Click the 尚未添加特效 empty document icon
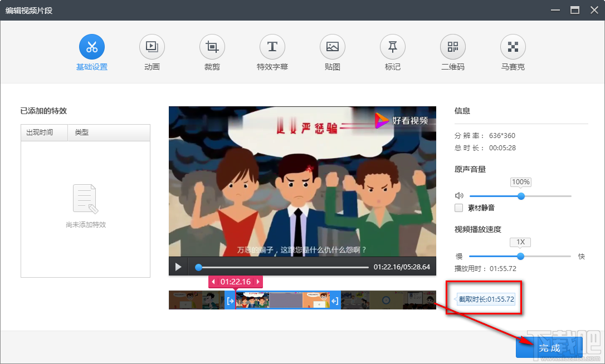Image resolution: width=605 pixels, height=364 pixels. tap(86, 199)
